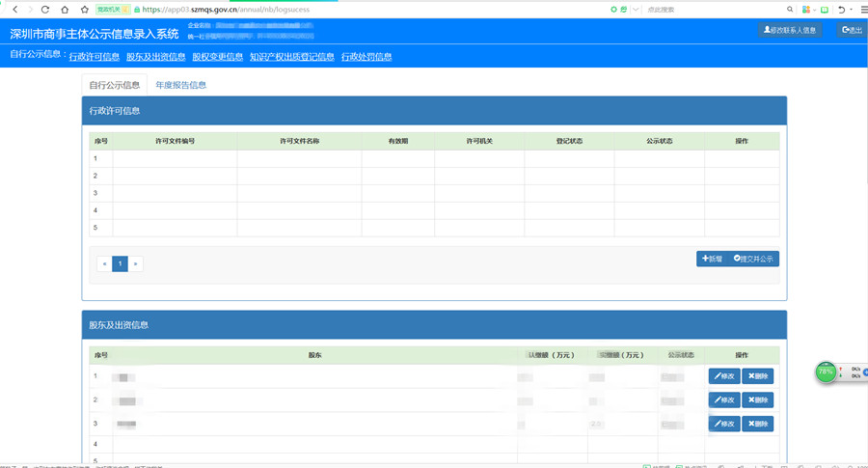Viewport: 868px width, 468px height.
Task: Open the 股东及出资信息 navigation link
Action: (155, 57)
